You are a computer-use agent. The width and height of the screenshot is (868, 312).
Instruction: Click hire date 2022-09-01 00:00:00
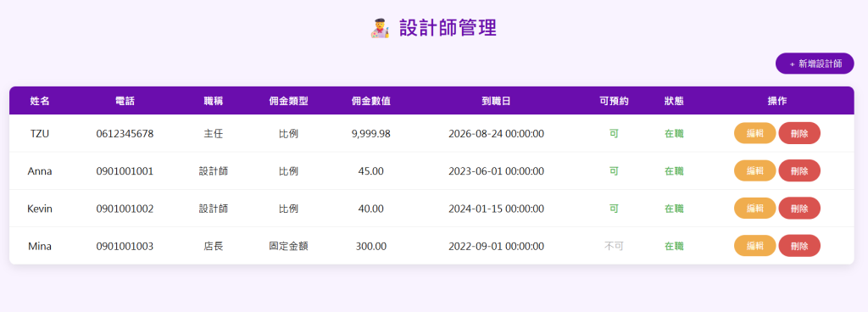point(496,246)
